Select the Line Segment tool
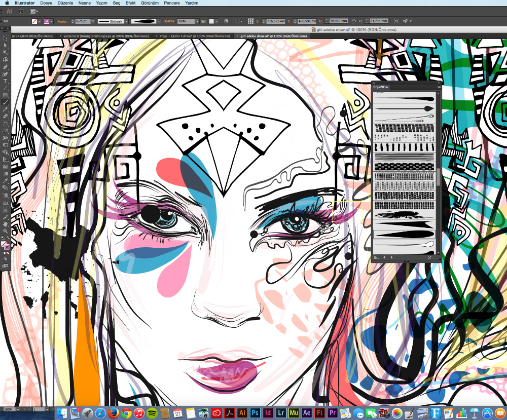 (x=5, y=88)
